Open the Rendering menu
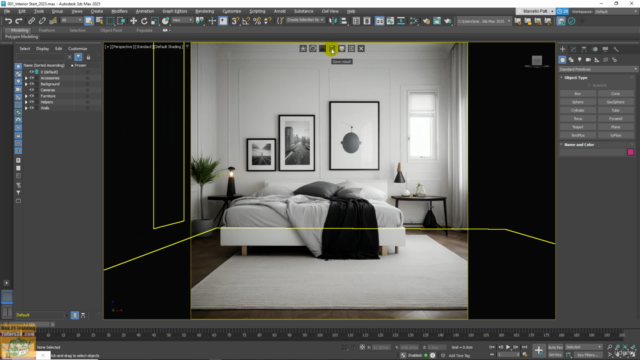This screenshot has width=640, height=360. (x=204, y=11)
